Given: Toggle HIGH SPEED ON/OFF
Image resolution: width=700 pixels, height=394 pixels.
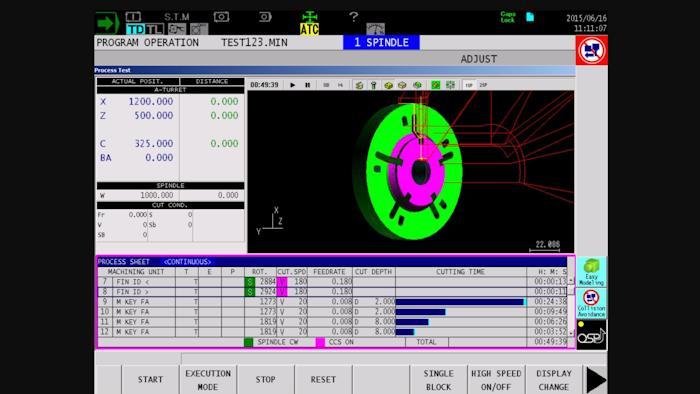Looking at the screenshot, I should pyautogui.click(x=496, y=379).
